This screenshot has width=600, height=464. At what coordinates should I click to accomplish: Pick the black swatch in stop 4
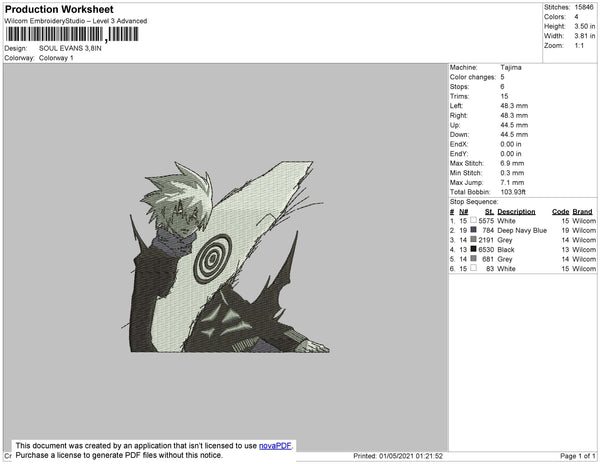tap(473, 249)
